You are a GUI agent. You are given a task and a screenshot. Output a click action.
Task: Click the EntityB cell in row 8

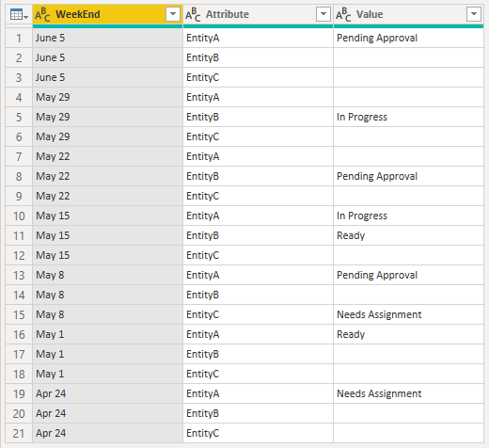coord(258,177)
